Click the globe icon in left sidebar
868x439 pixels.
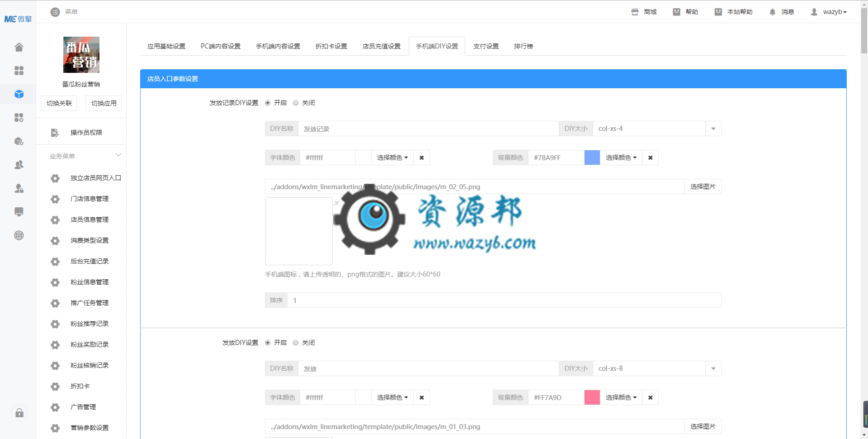(19, 235)
